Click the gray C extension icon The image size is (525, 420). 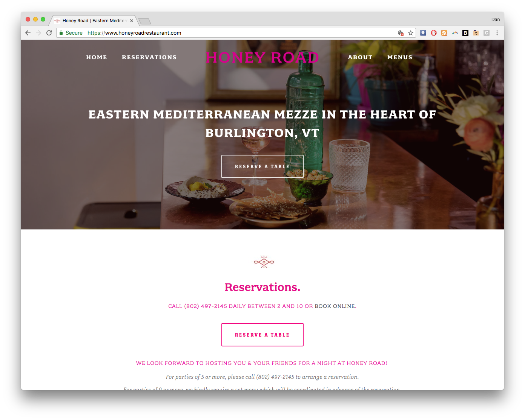coord(487,33)
